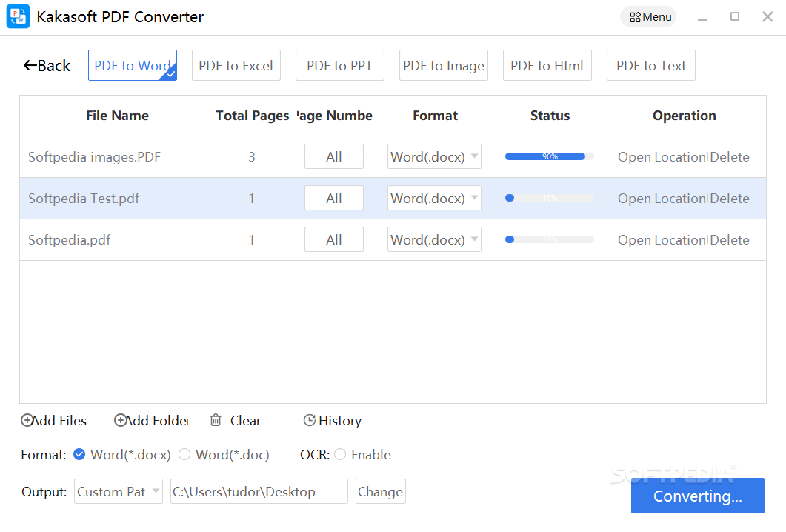Click Add Files plus icon

tap(27, 420)
